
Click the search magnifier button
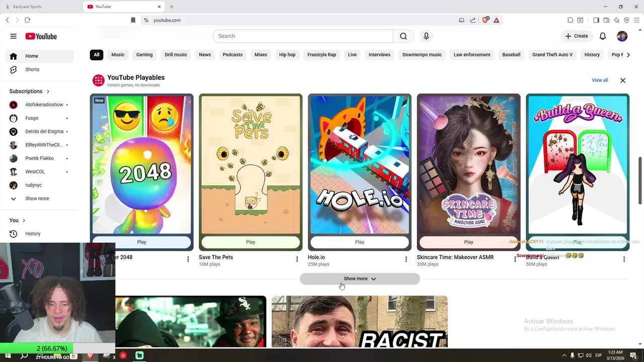coord(404,36)
